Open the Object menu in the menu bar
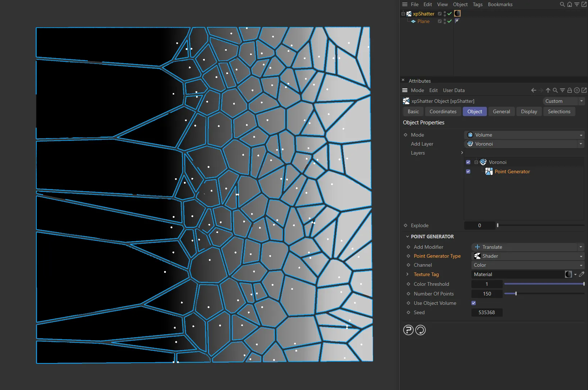588x390 pixels. pyautogui.click(x=460, y=4)
